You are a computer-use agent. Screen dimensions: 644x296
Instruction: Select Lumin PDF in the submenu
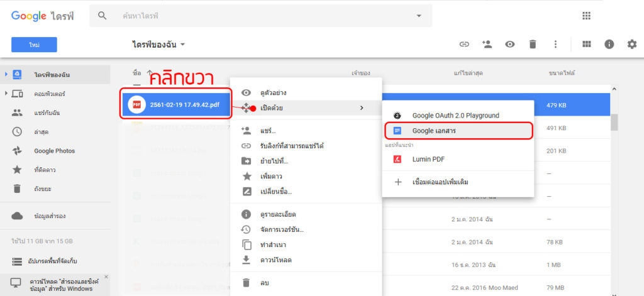458,159
